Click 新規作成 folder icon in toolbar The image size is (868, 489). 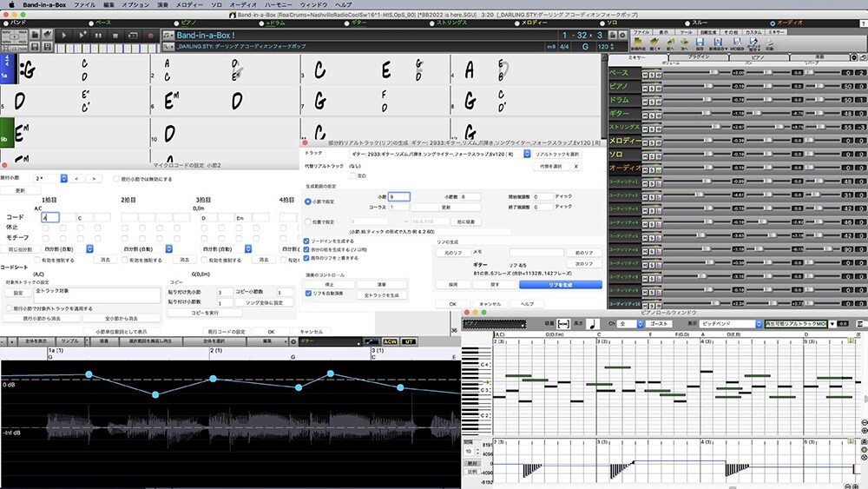[x=638, y=43]
